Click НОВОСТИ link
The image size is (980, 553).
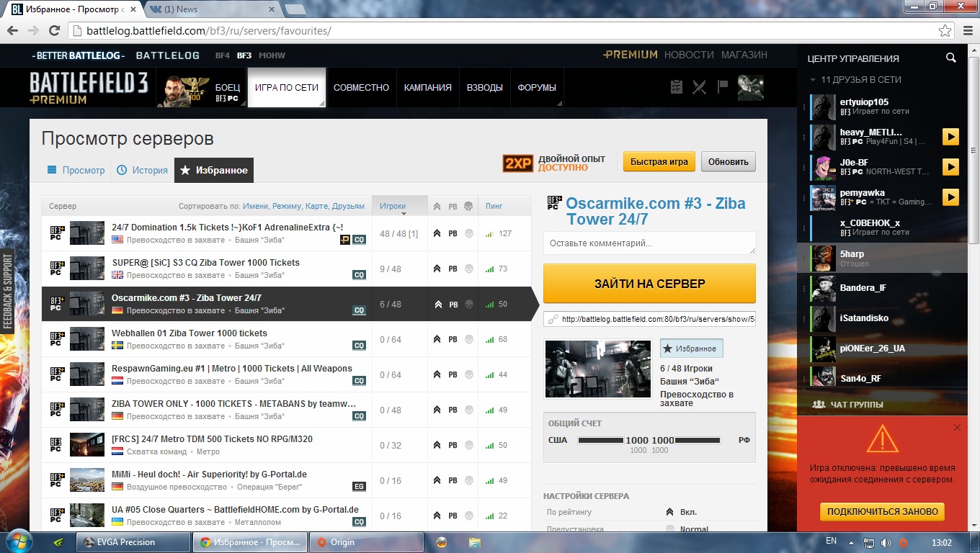coord(689,55)
